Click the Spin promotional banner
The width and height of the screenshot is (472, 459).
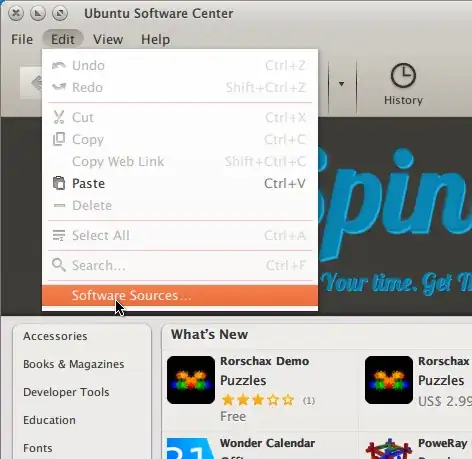pyautogui.click(x=395, y=216)
